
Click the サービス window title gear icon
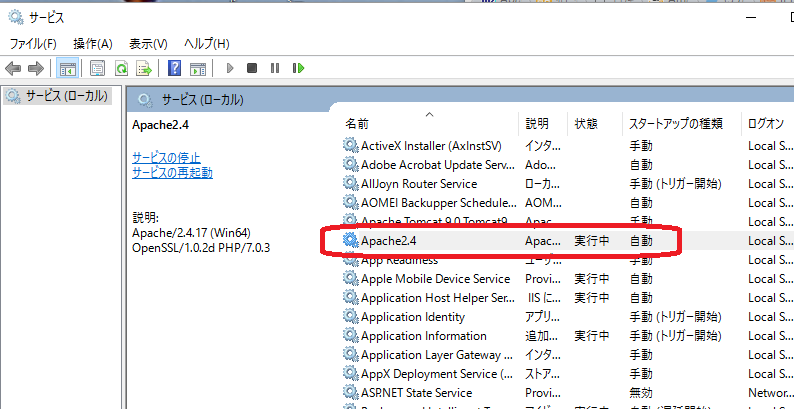(x=16, y=17)
